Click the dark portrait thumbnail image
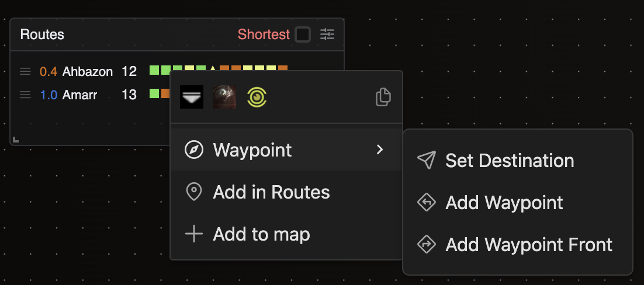Viewport: 644px width, 285px height. click(x=224, y=97)
